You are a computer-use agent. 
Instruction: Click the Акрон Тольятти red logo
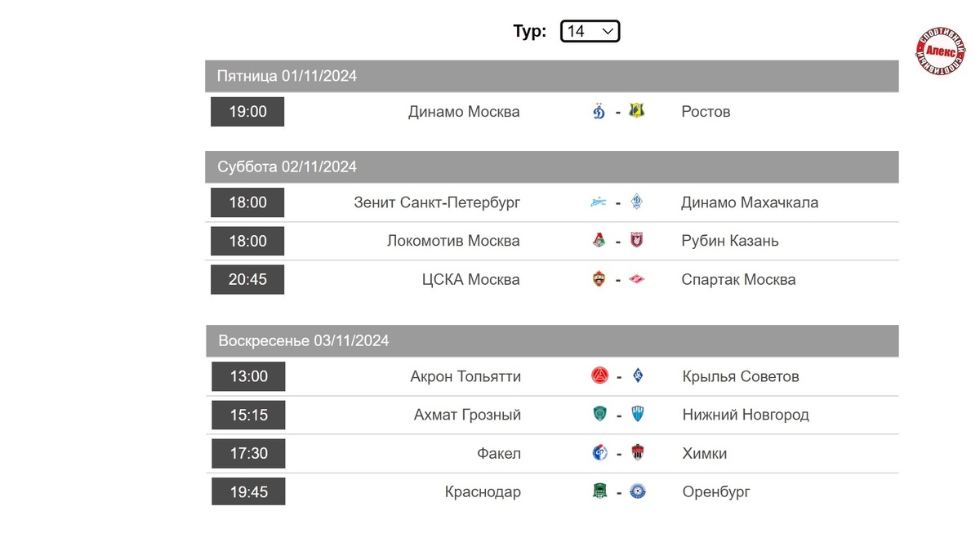tap(599, 376)
